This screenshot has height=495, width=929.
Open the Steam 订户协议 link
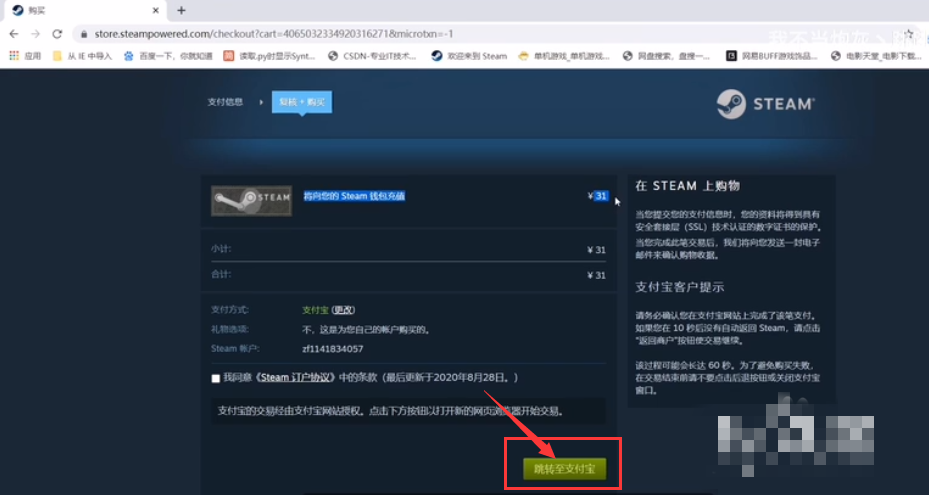295,378
